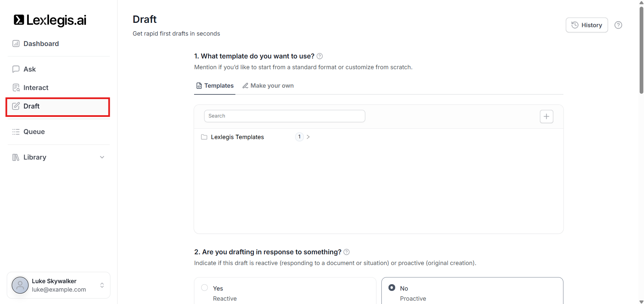Image resolution: width=644 pixels, height=304 pixels.
Task: Expand the Lexlegis Templates folder arrow
Action: [308, 137]
